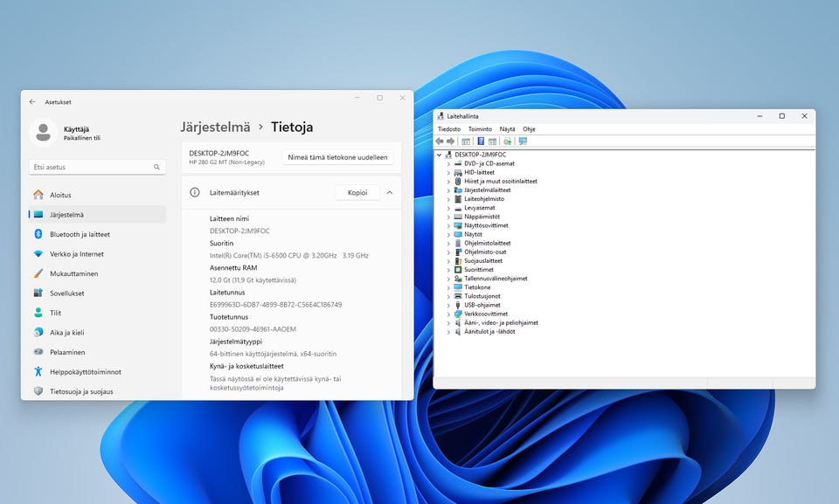Open Aika ja kieli settings
Screen dimensions: 839x504
point(97,332)
